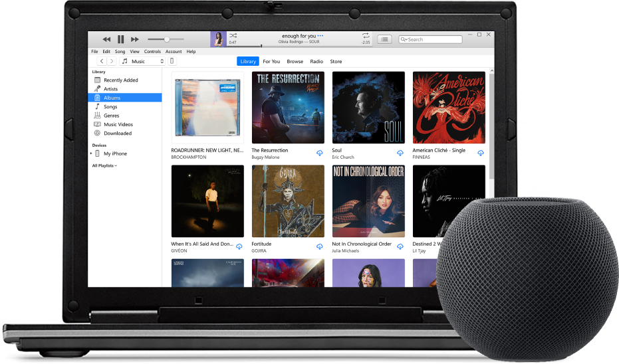619x364 pixels.
Task: Switch to the Store tab
Action: 336,62
